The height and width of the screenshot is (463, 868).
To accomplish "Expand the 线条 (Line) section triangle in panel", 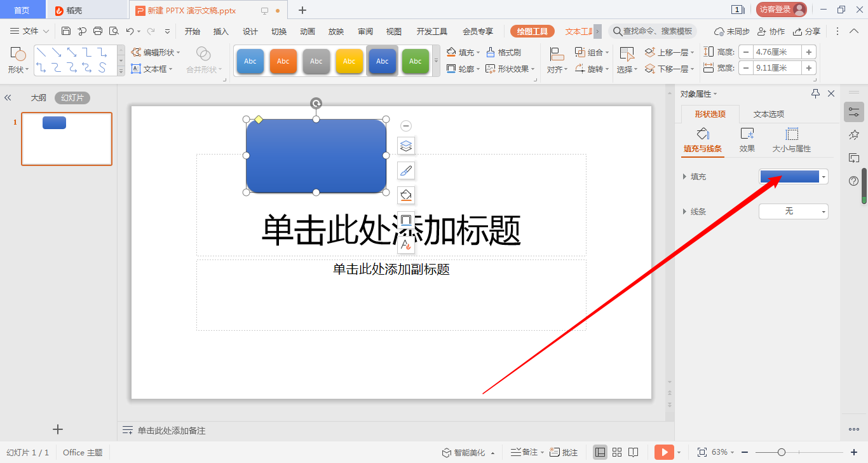I will tap(684, 211).
